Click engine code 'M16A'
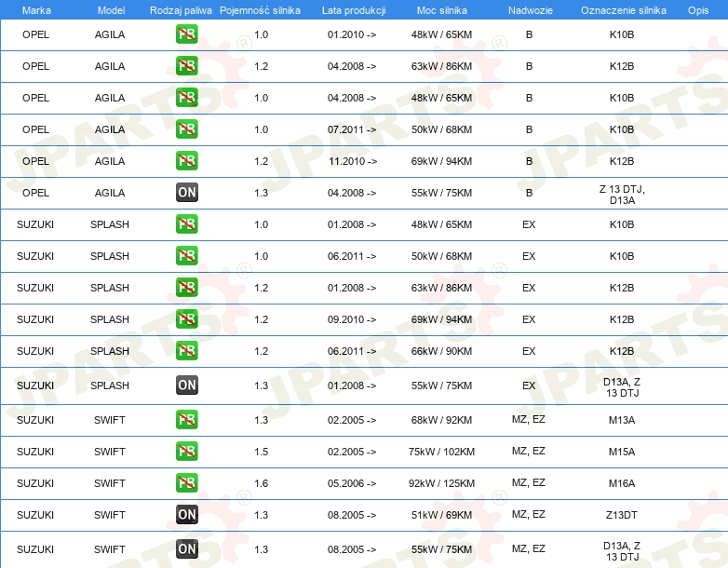 622,483
